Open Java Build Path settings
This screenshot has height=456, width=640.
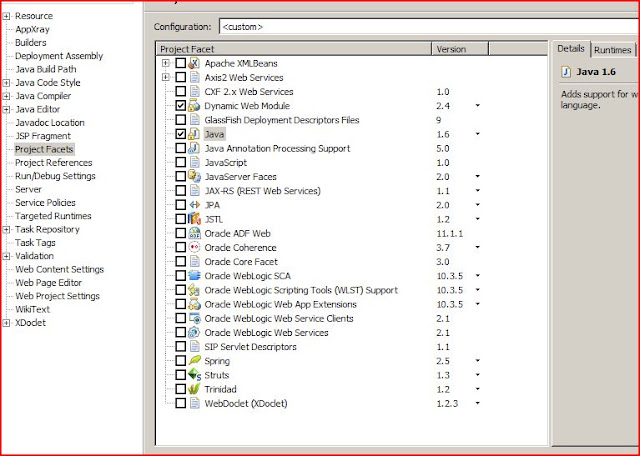pyautogui.click(x=46, y=69)
